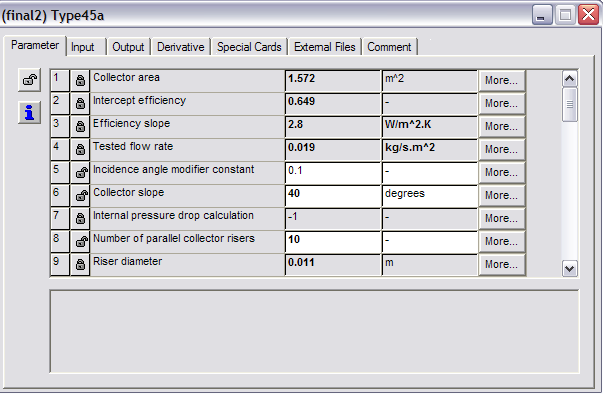Click More... for Number of parallel collector risers
This screenshot has width=603, height=394.
[x=501, y=242]
